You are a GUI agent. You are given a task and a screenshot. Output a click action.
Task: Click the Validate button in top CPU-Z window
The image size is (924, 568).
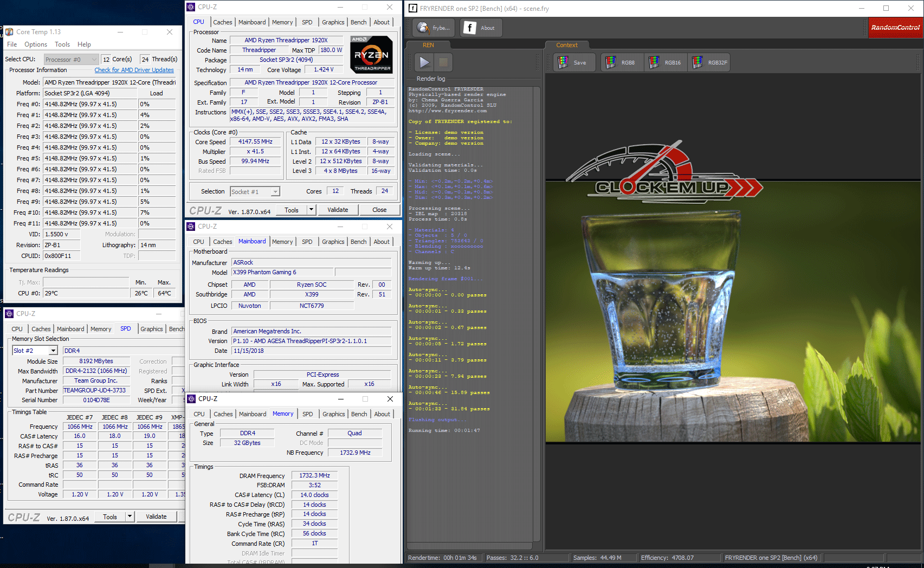(x=338, y=210)
